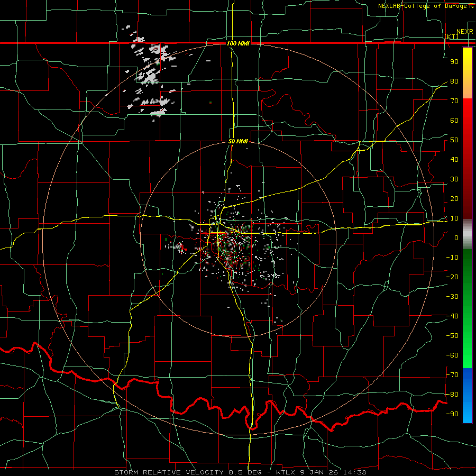Select the 80 value on the velocity scale

[454, 81]
